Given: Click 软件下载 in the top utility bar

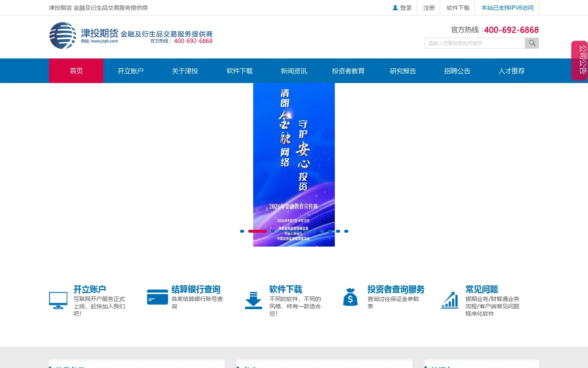Looking at the screenshot, I should tap(458, 8).
